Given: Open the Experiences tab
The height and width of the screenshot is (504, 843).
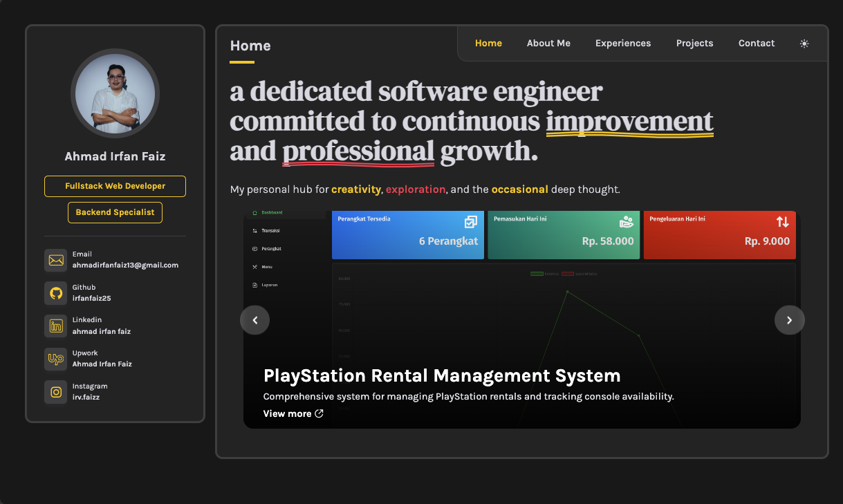Looking at the screenshot, I should click(x=622, y=43).
